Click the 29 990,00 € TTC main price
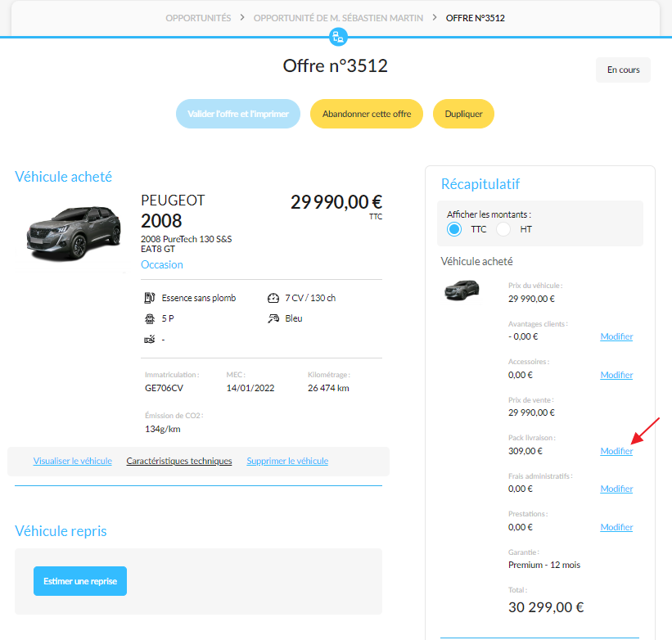The width and height of the screenshot is (672, 640). 336,202
